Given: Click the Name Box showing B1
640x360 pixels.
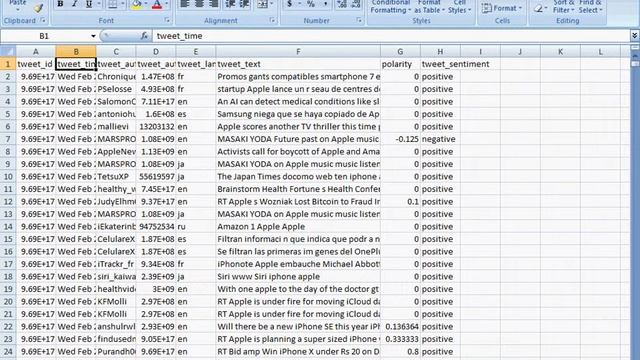Looking at the screenshot, I should pyautogui.click(x=44, y=36).
